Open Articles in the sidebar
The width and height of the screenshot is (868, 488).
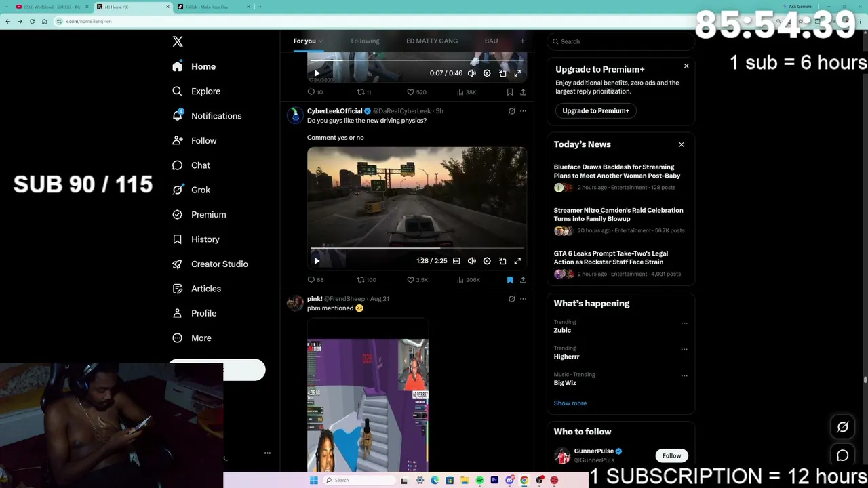(196, 289)
